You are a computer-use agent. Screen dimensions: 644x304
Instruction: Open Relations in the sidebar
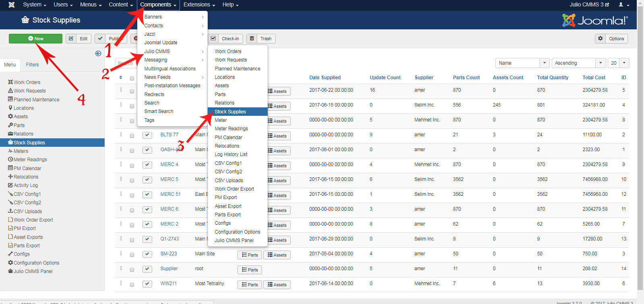(21, 134)
